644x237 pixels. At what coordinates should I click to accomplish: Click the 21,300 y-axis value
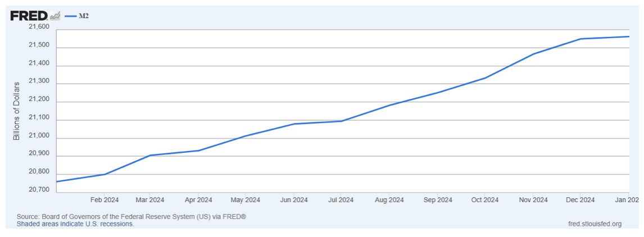(x=38, y=81)
